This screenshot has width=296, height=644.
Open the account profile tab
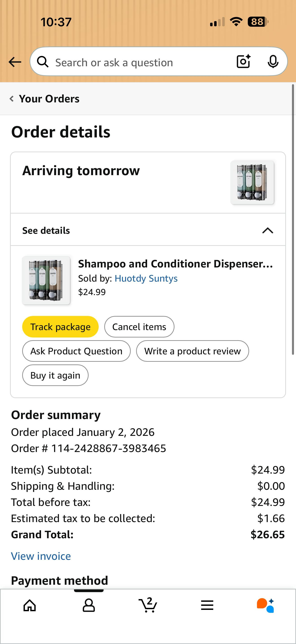(x=89, y=605)
